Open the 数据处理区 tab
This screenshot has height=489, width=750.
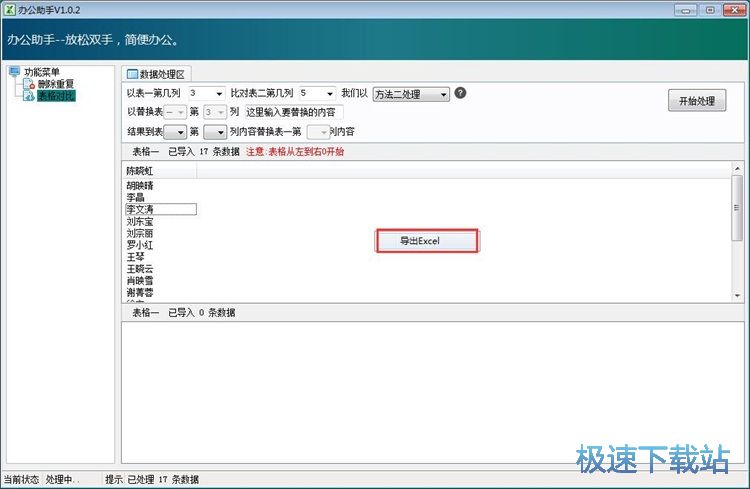click(156, 74)
